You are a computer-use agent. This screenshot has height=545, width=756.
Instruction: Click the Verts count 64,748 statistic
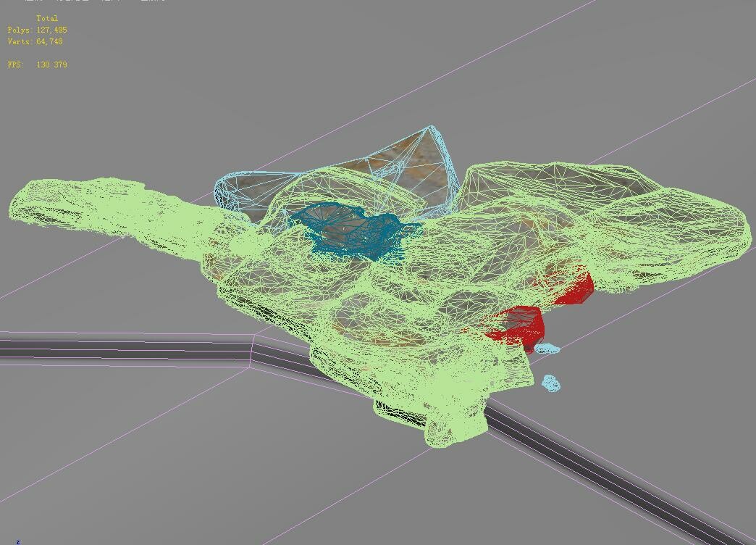[35, 41]
